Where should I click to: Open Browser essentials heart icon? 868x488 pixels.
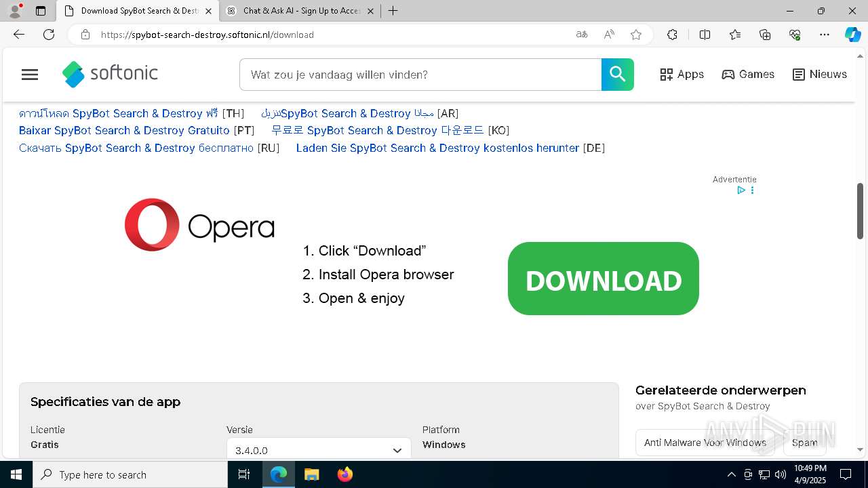(795, 35)
